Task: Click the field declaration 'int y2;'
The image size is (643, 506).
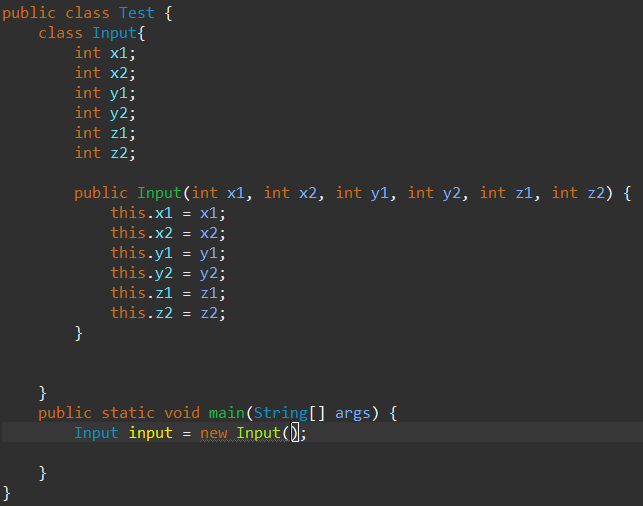Action: click(x=105, y=113)
